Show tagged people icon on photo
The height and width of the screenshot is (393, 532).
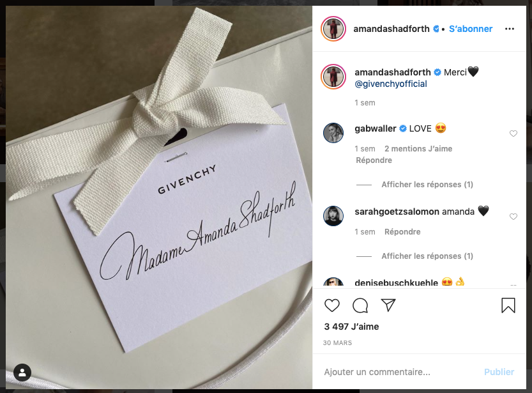pos(22,373)
